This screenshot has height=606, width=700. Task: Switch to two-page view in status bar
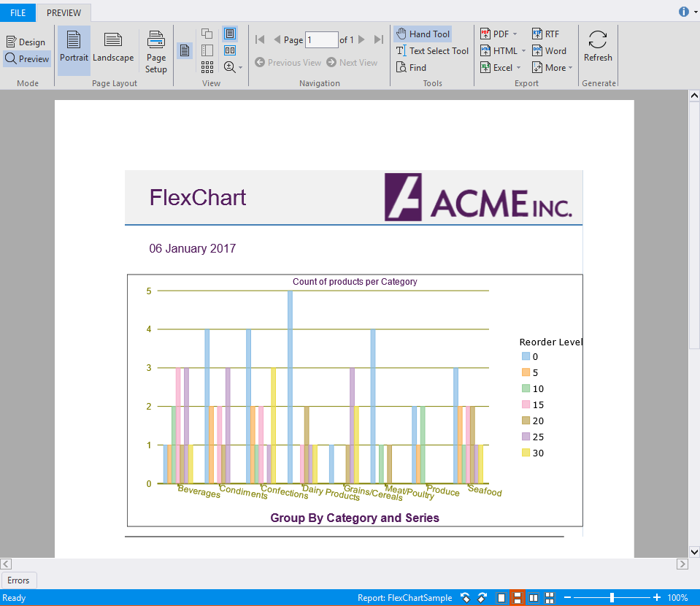[534, 597]
